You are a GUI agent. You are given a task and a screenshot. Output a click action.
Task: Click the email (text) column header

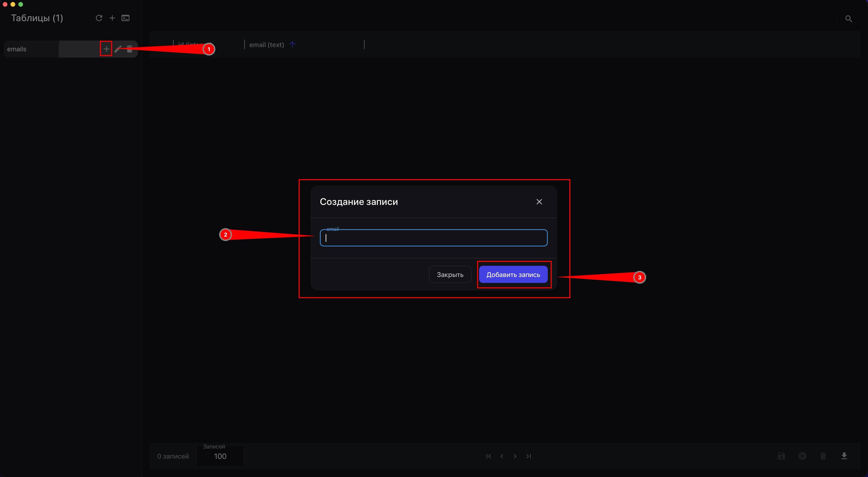click(267, 45)
